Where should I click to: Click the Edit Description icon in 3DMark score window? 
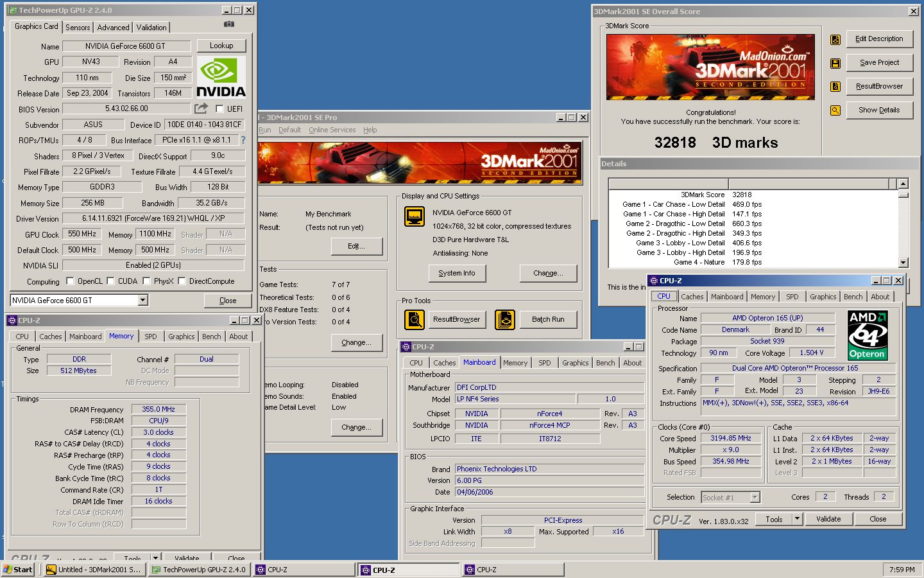[x=835, y=40]
